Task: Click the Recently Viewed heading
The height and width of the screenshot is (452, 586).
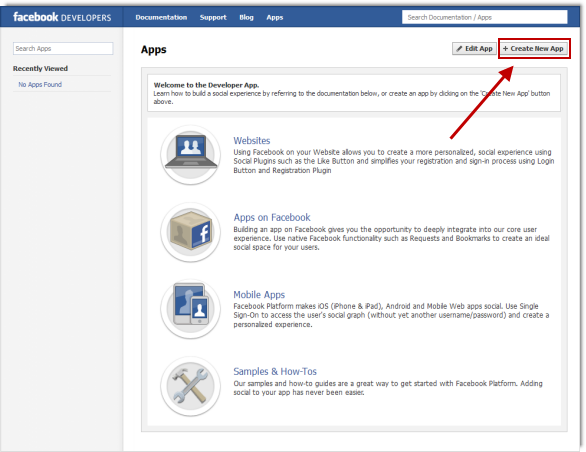Action: click(40, 68)
